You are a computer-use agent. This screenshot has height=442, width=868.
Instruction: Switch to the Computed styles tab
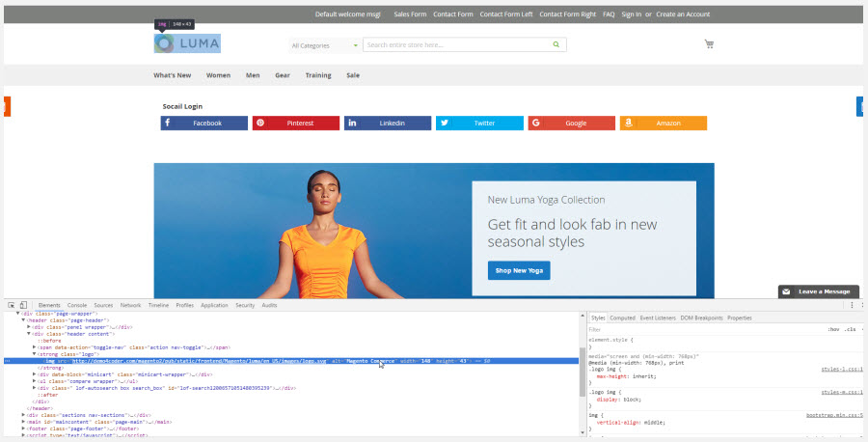coord(622,318)
